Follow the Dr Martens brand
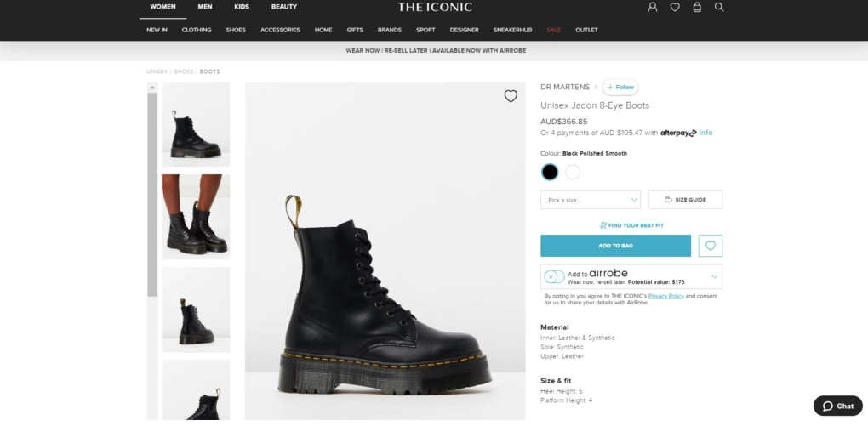 pos(620,87)
